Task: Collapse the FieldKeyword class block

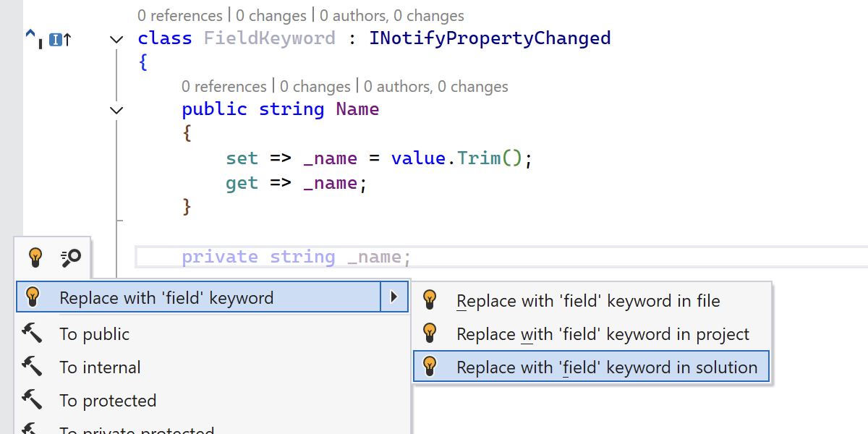Action: [116, 40]
